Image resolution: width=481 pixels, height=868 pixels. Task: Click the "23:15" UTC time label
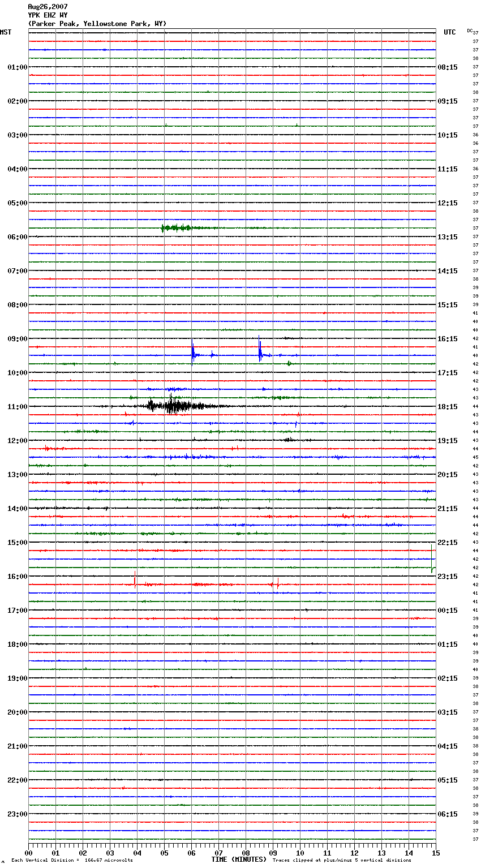(x=448, y=577)
